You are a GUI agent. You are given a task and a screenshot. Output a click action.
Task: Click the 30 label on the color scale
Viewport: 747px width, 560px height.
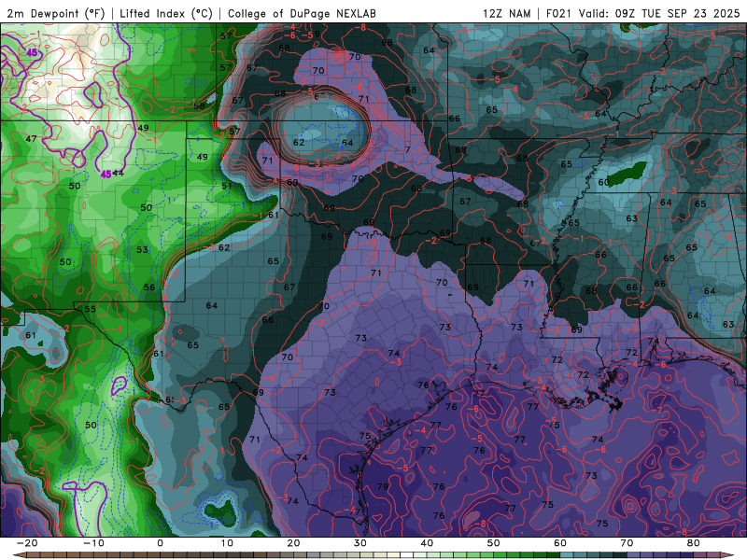click(360, 543)
